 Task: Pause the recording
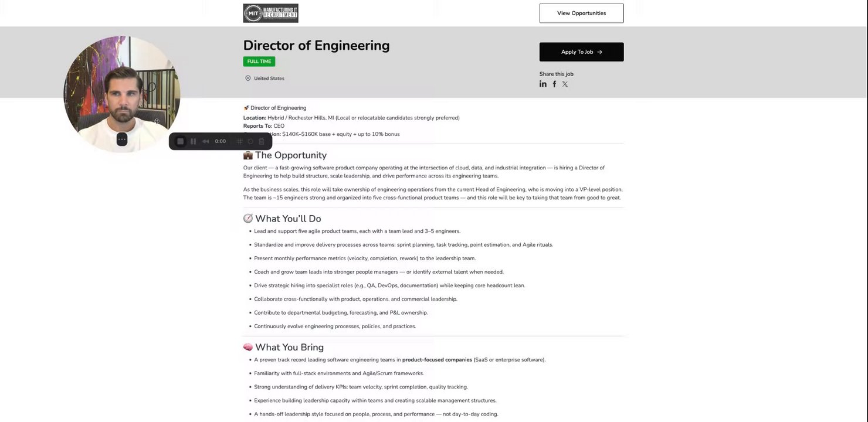pos(193,141)
